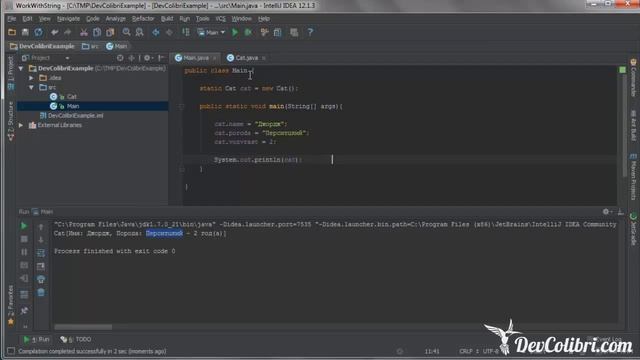
Task: Click the Print console output icon
Action: click(x=41, y=280)
